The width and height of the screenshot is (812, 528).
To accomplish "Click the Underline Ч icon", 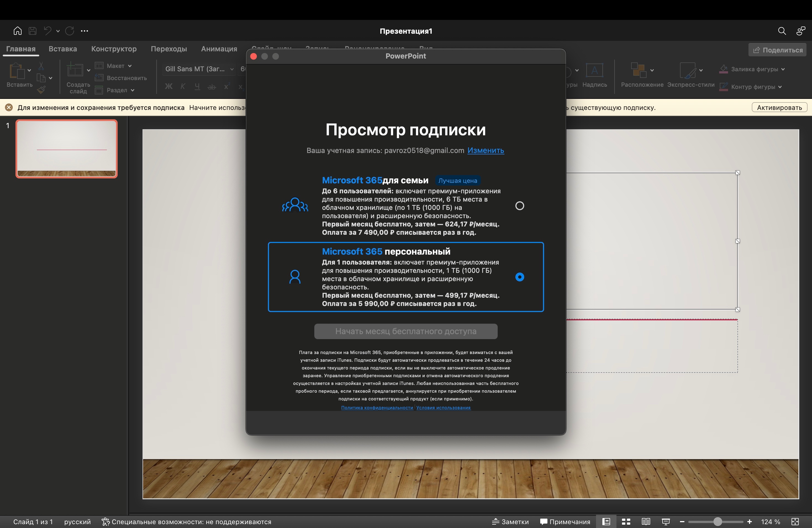I will (x=197, y=87).
